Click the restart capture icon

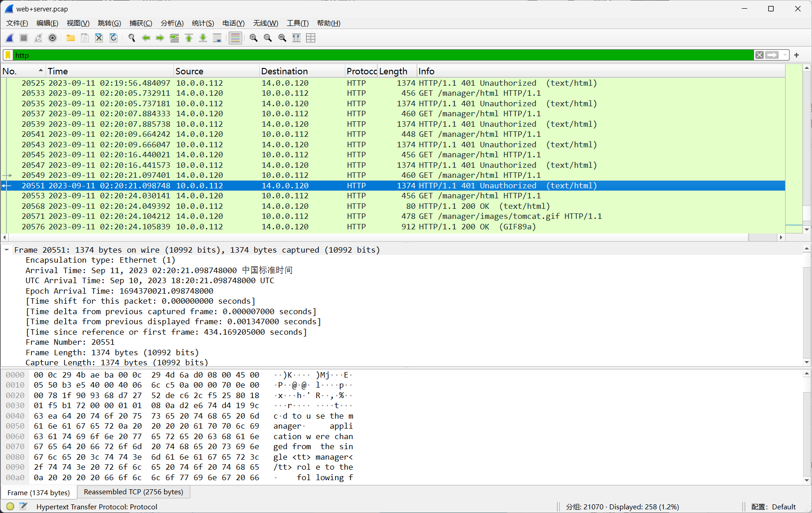pyautogui.click(x=38, y=38)
